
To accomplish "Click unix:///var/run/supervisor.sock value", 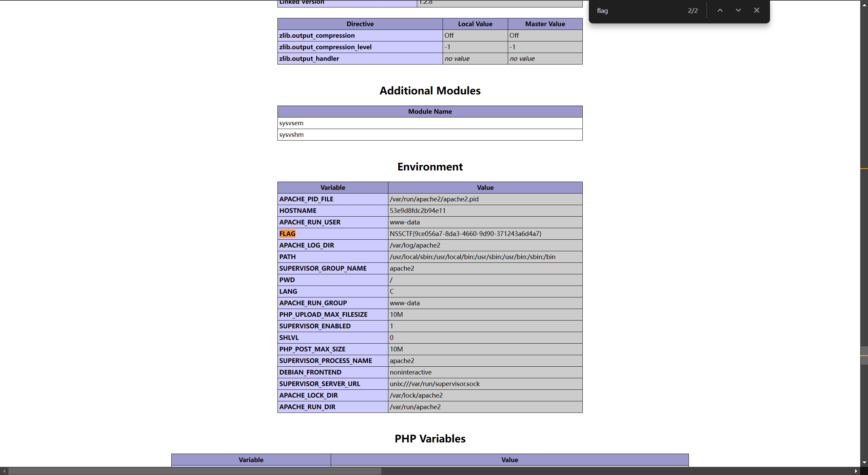I will tap(435, 384).
